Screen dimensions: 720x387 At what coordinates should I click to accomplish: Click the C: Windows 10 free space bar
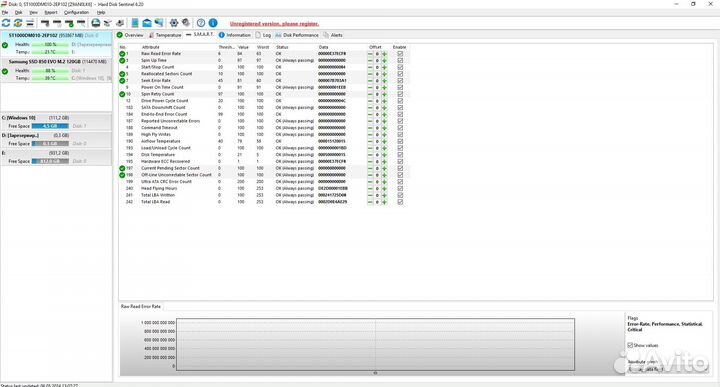click(x=50, y=126)
